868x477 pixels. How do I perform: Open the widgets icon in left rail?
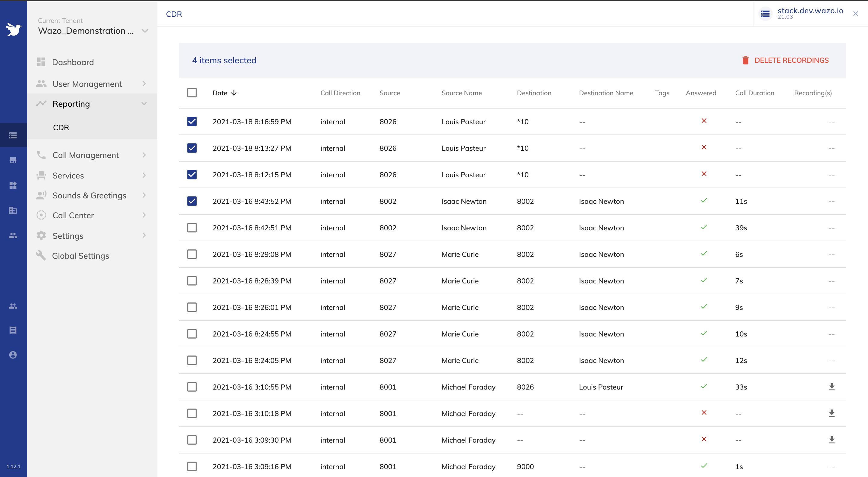(13, 185)
